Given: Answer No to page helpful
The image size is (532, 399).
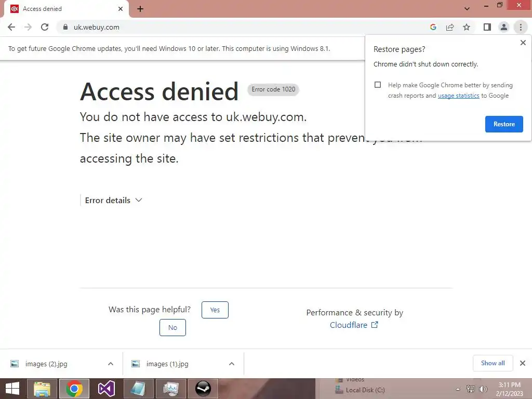Looking at the screenshot, I should click(172, 327).
